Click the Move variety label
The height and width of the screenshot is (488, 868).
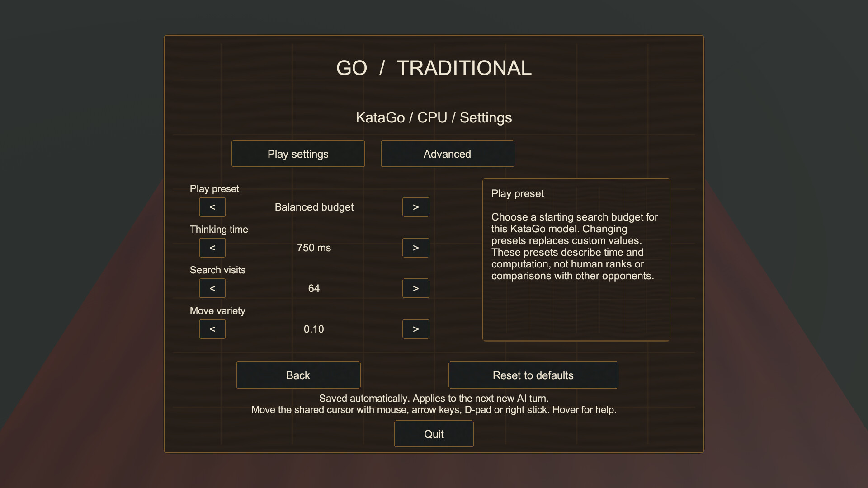217,311
